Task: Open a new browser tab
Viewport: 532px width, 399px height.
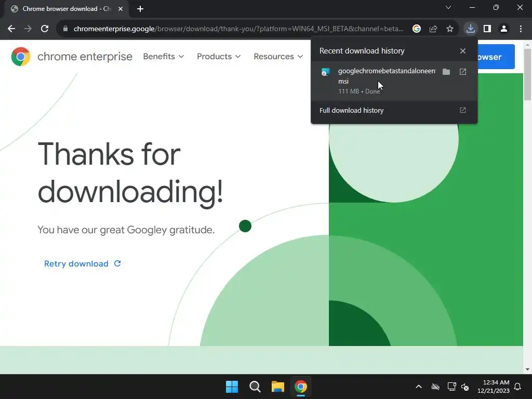Action: click(x=140, y=9)
